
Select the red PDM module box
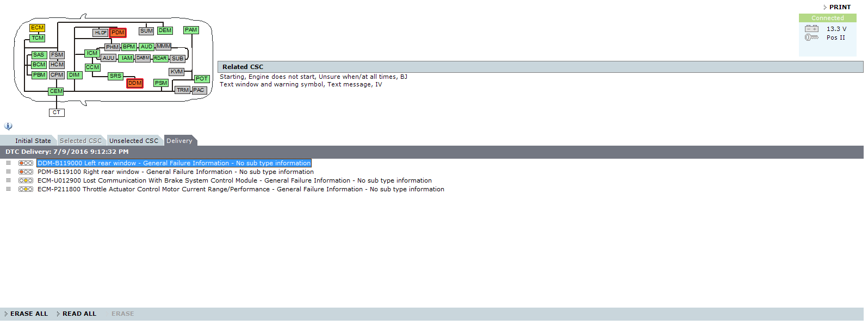[117, 33]
